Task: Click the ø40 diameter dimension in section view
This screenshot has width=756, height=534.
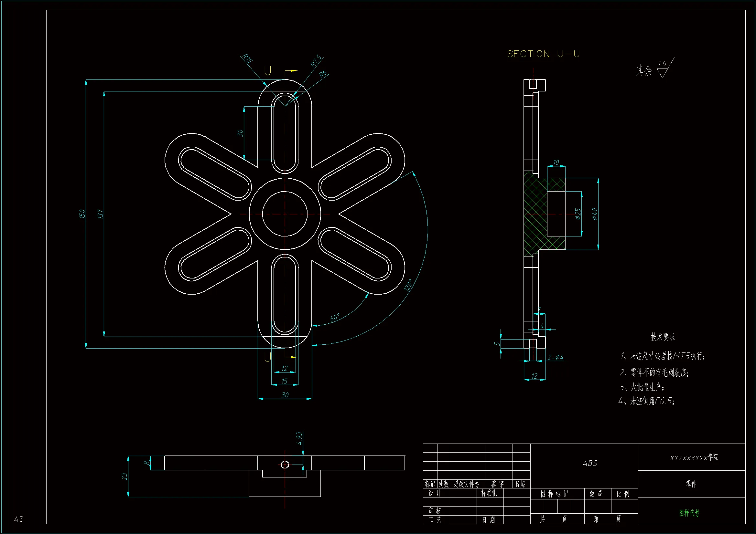Action: 594,214
